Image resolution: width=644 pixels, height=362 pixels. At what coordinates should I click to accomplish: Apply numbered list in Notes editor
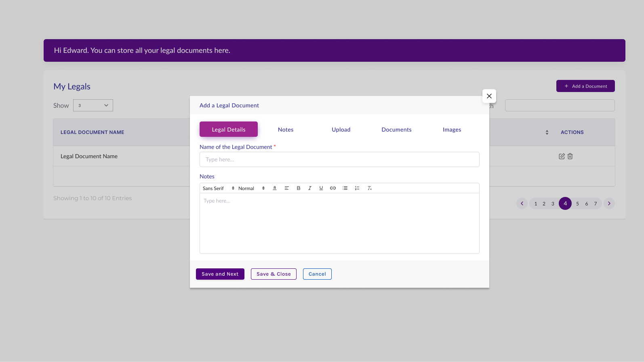click(357, 188)
